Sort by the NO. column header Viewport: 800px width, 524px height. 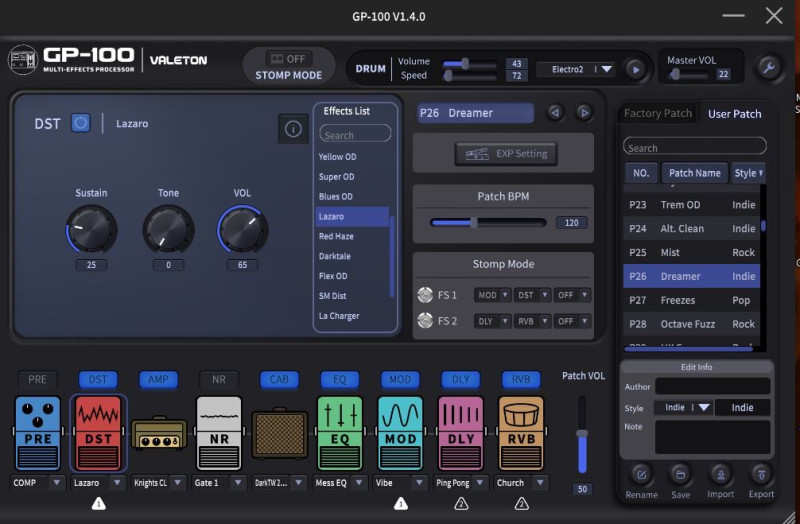click(641, 173)
